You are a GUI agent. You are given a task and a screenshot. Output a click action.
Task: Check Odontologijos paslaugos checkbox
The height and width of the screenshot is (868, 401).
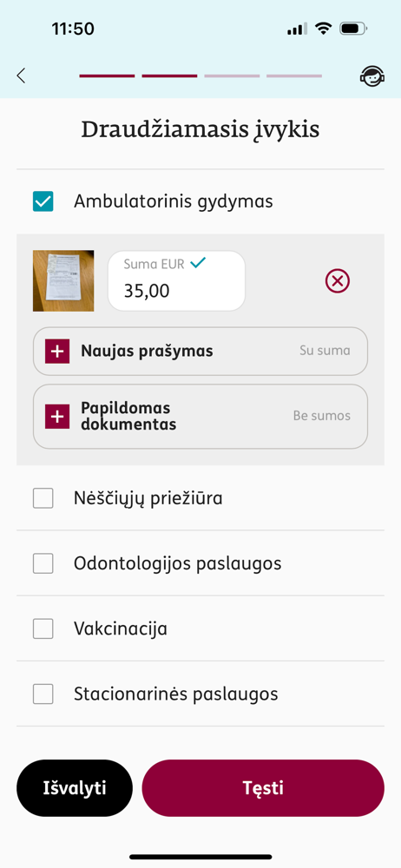[43, 563]
